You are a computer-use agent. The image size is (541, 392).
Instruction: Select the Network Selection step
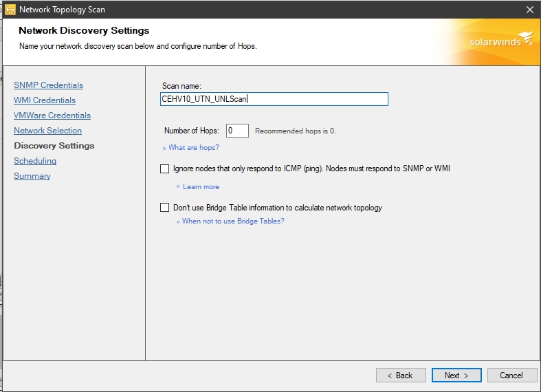pyautogui.click(x=47, y=131)
